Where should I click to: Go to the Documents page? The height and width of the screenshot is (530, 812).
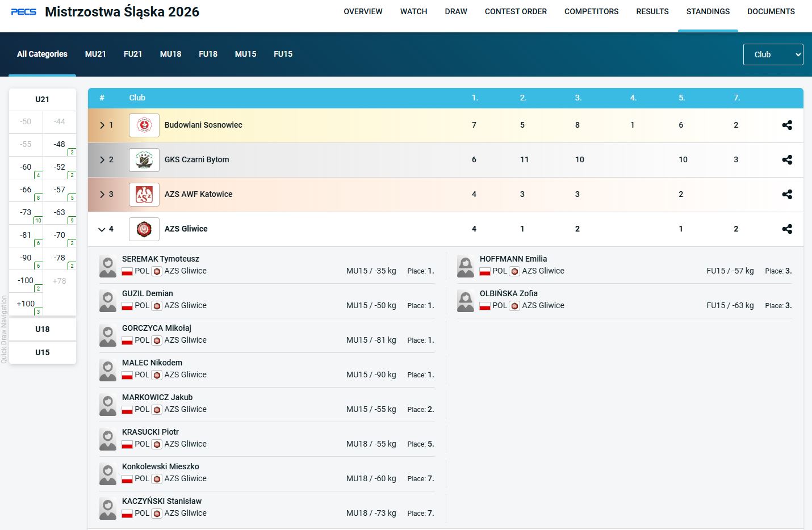[771, 11]
